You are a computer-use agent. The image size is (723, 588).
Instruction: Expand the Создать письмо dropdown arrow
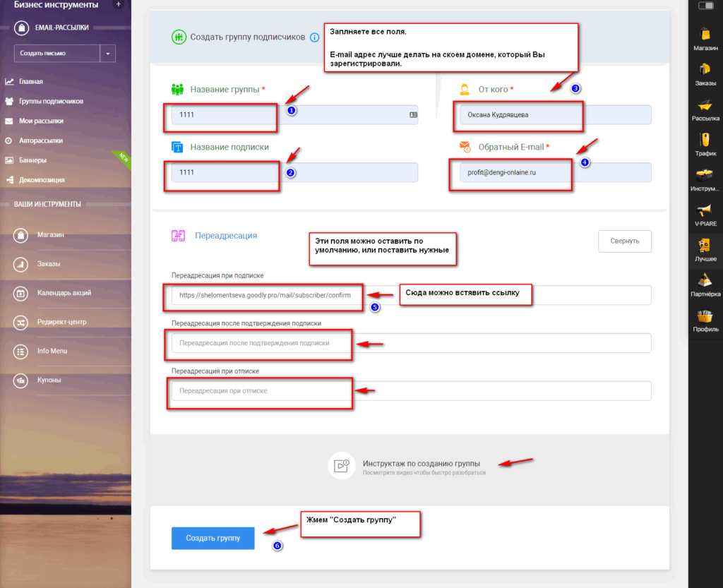point(108,54)
